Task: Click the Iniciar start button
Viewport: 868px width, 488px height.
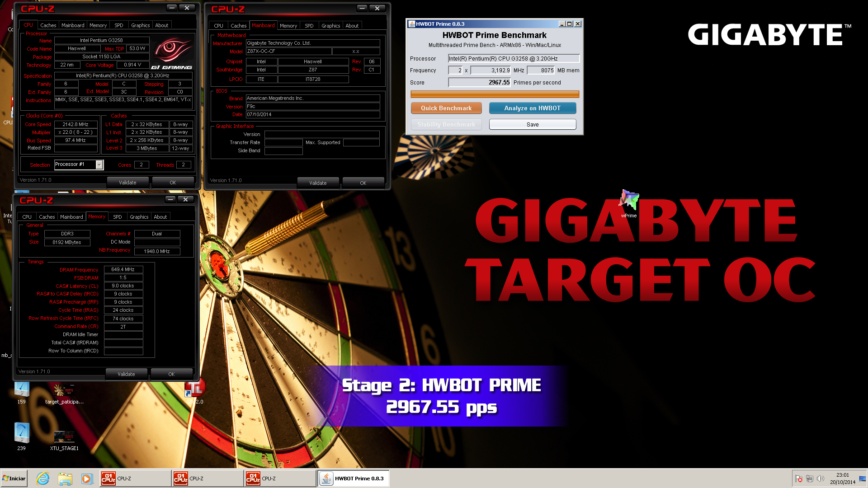Action: coord(14,479)
